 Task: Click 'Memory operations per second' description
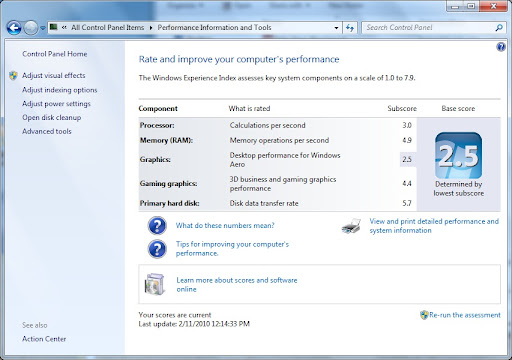click(x=279, y=140)
